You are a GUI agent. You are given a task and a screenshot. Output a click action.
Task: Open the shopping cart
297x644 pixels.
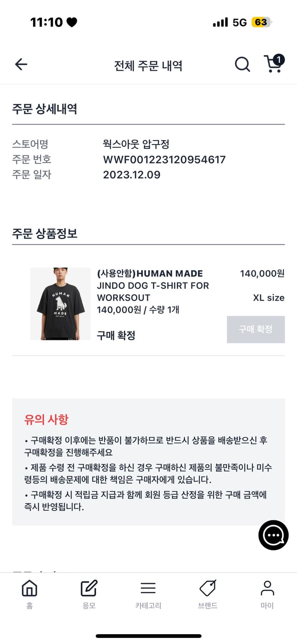[272, 65]
